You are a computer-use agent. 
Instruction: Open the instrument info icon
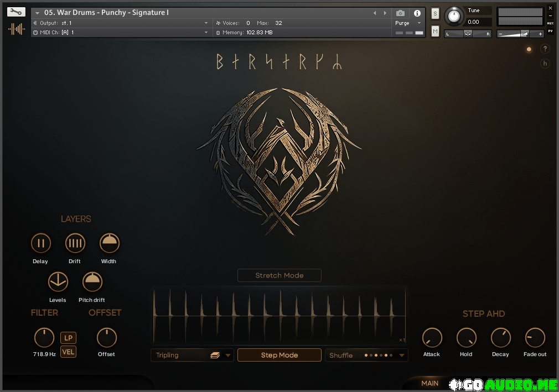(x=417, y=13)
